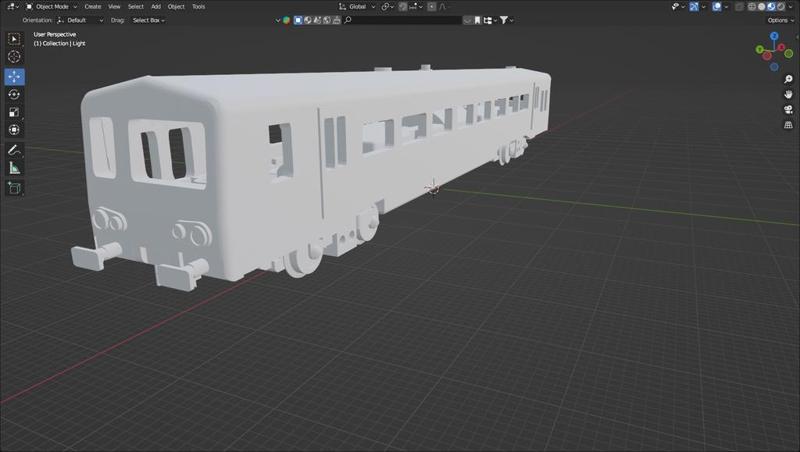
Task: Switch to material preview shading
Action: (771, 7)
